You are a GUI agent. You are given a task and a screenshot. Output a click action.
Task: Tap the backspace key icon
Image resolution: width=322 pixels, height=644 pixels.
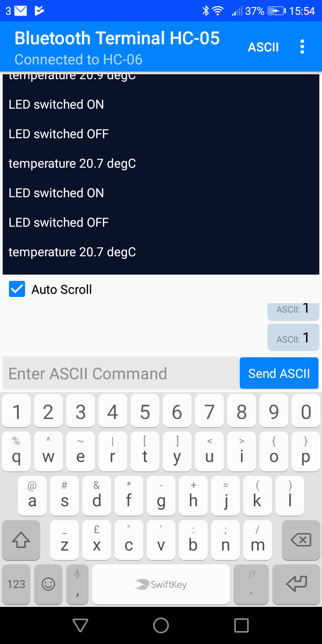pos(301,540)
